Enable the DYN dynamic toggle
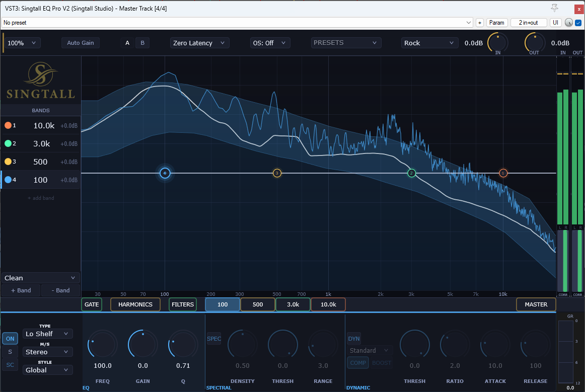Viewport: 585px width, 392px height. [354, 339]
